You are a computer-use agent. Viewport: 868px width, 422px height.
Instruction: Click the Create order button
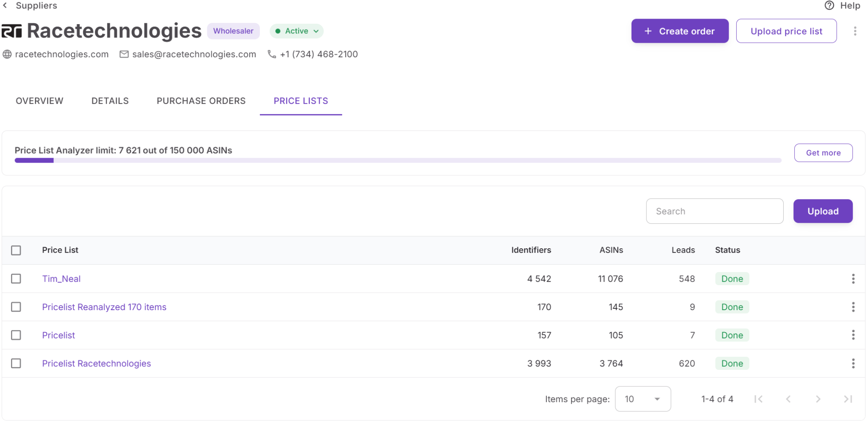(x=679, y=31)
